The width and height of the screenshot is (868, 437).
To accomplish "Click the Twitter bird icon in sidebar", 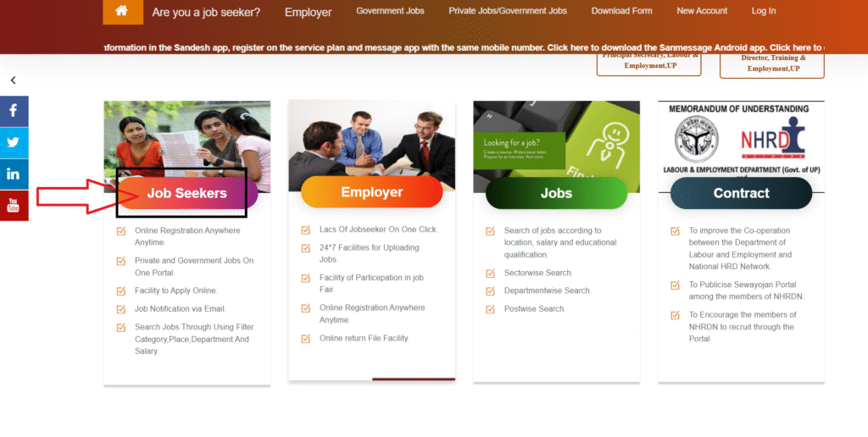I will (14, 142).
